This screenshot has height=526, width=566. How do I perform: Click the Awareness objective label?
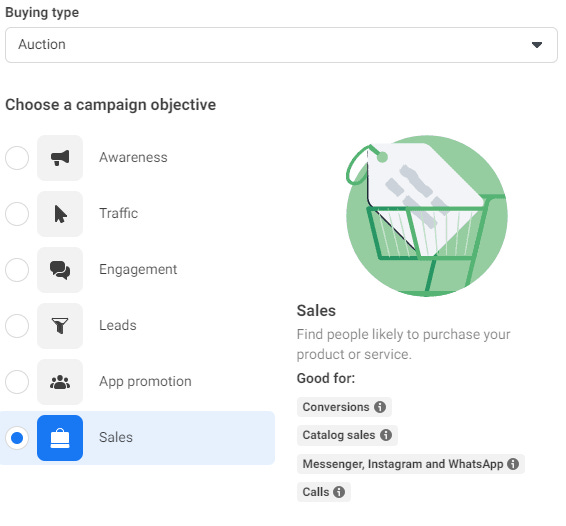point(133,157)
